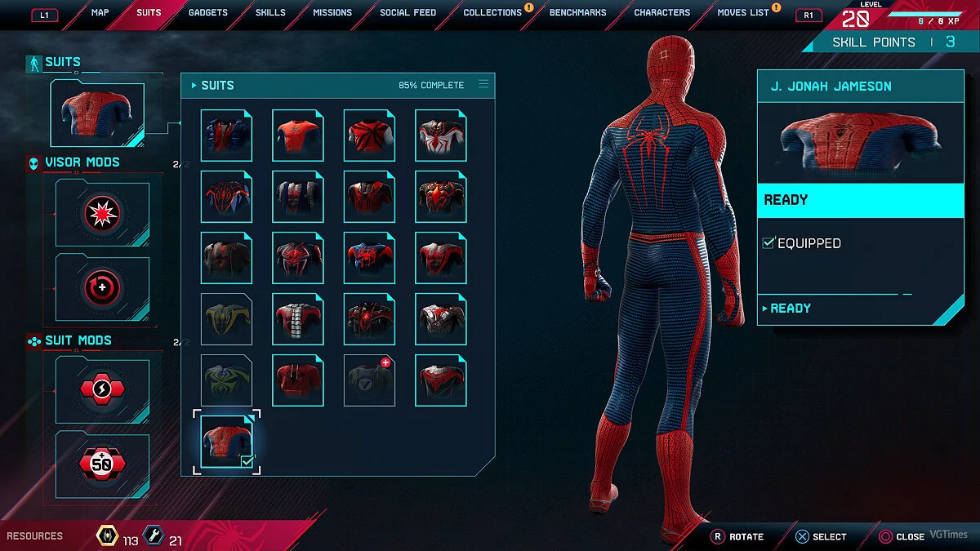Switch to the Skills tab
980x551 pixels.
click(x=270, y=12)
